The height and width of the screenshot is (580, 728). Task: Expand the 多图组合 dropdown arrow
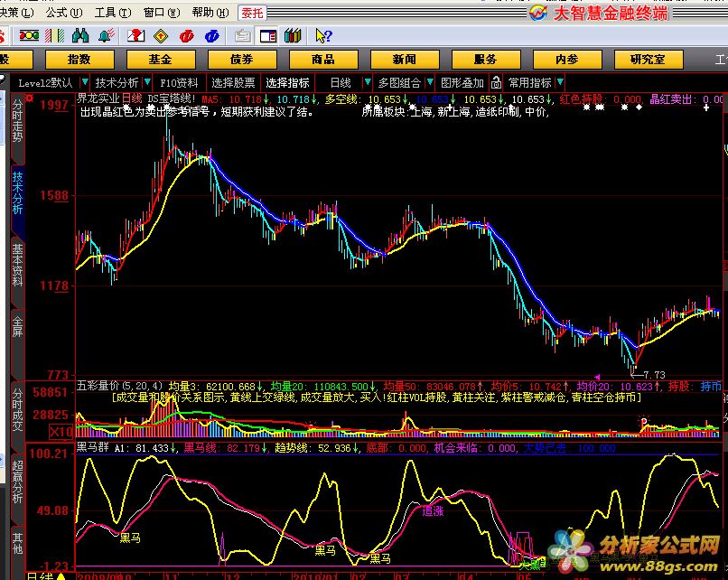click(430, 82)
